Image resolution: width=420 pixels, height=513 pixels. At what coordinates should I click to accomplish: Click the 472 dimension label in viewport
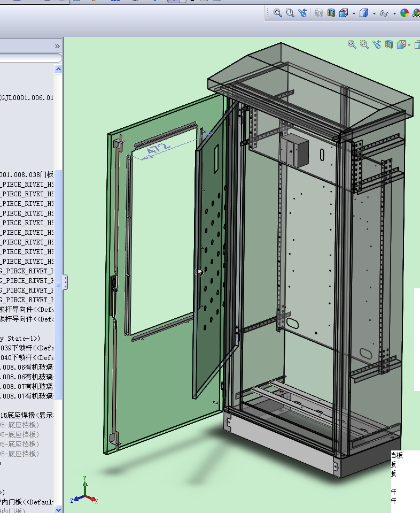click(x=159, y=149)
